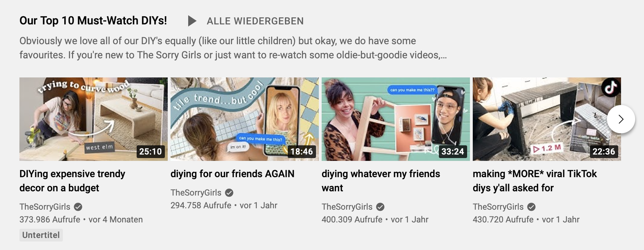Click the 22:36 duration badge

[604, 152]
